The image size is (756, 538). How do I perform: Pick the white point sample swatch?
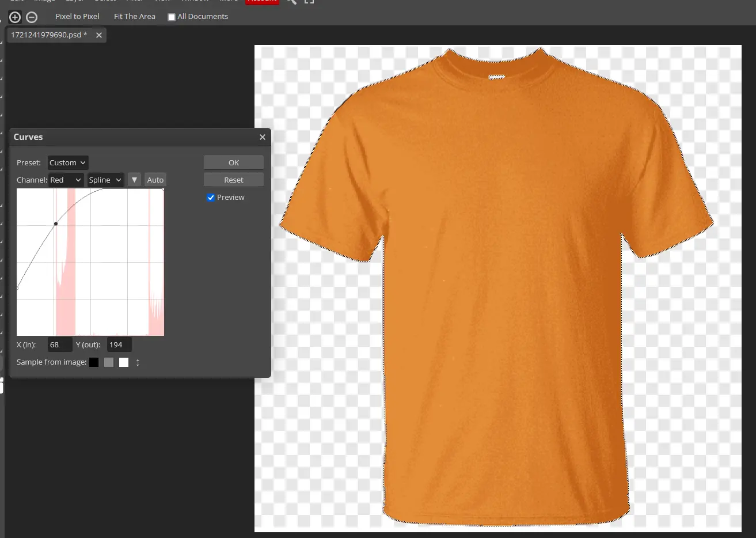click(124, 362)
